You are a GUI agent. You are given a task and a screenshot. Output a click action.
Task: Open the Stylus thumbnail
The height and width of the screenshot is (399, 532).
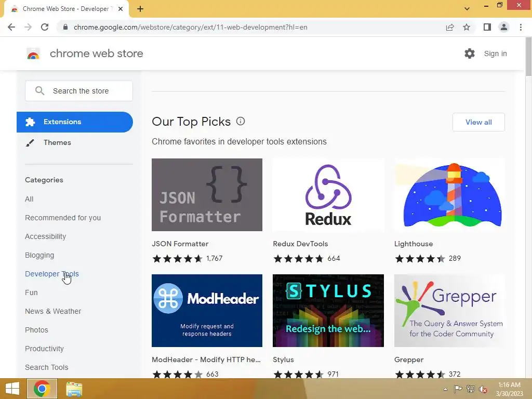pos(328,311)
